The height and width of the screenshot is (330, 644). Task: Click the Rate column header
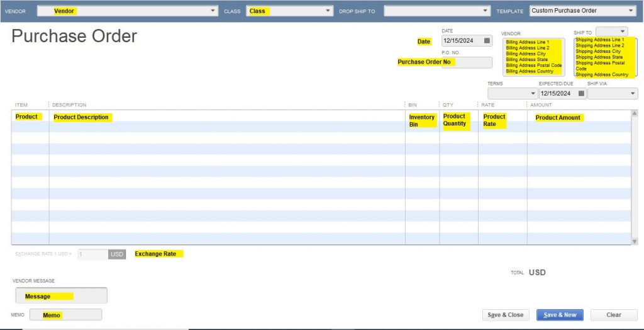[x=488, y=105]
